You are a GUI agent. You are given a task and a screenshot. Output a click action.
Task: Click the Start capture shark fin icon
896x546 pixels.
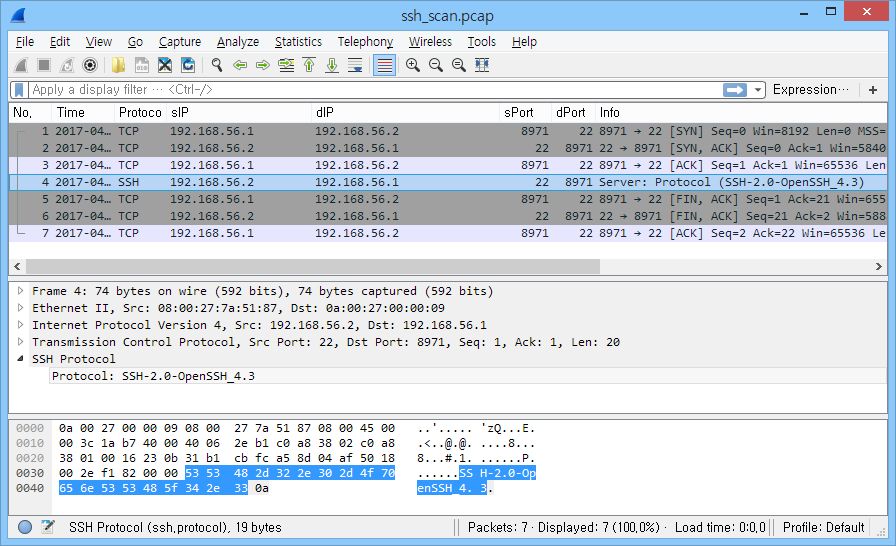coord(21,65)
